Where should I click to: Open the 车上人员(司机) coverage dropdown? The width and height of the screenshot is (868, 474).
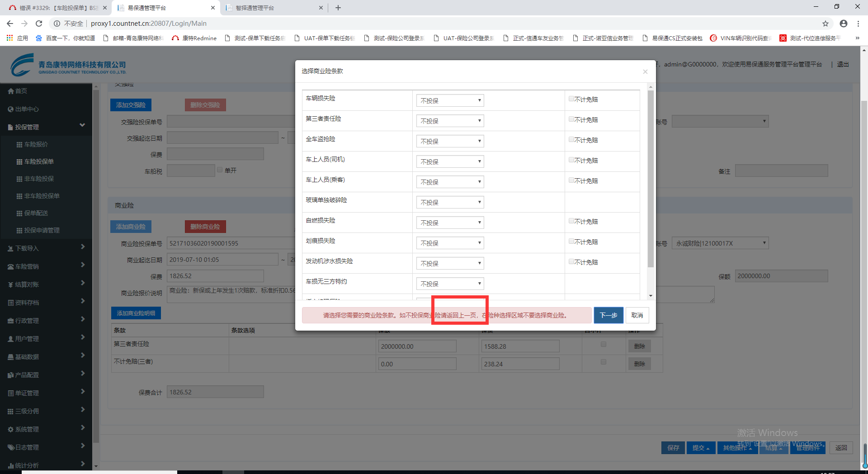[450, 161]
